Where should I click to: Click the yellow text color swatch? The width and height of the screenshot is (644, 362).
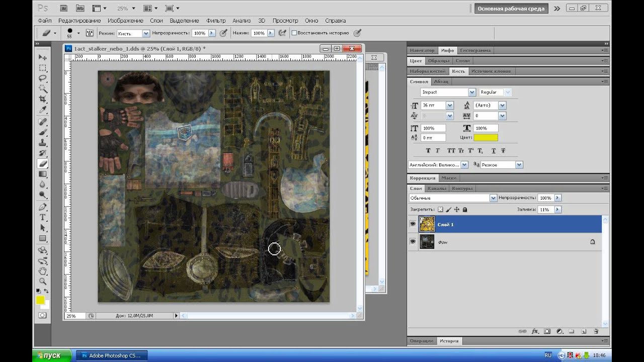(x=486, y=137)
